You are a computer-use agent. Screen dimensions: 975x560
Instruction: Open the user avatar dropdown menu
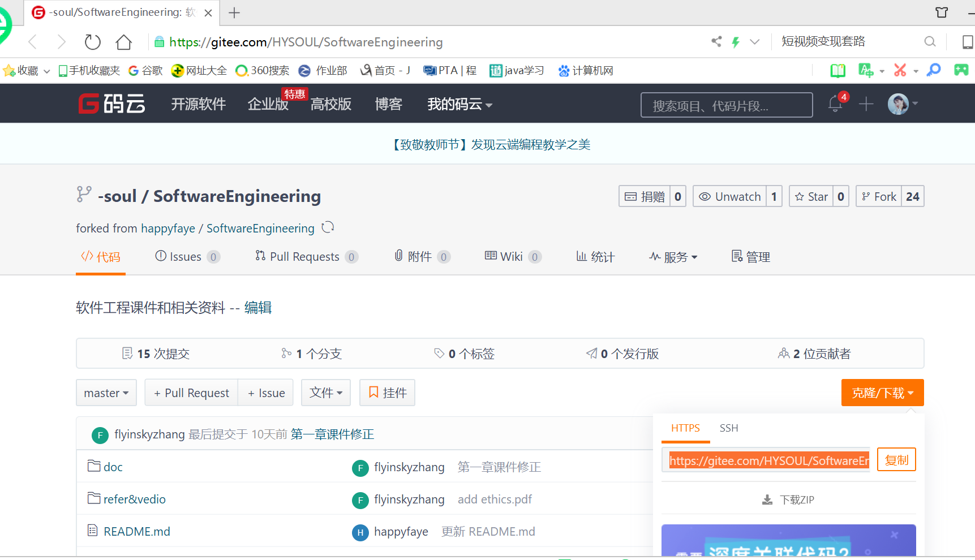tap(903, 104)
